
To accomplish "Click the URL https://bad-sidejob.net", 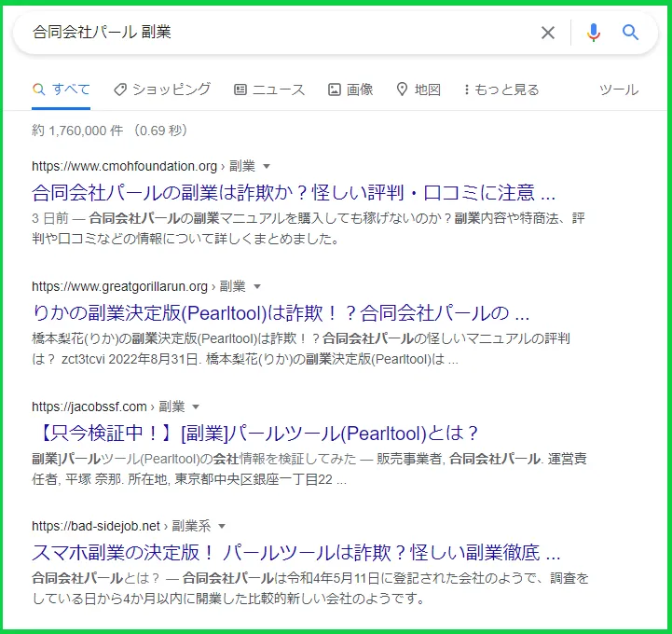I will coord(96,527).
